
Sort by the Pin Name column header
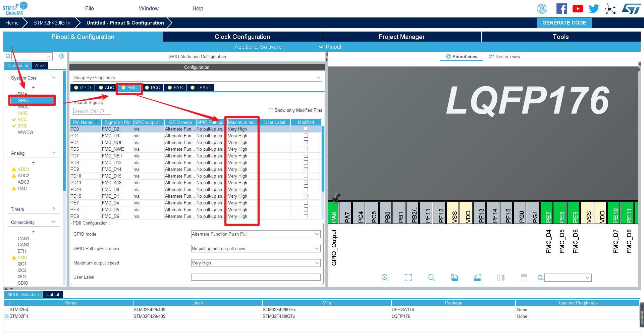point(86,122)
